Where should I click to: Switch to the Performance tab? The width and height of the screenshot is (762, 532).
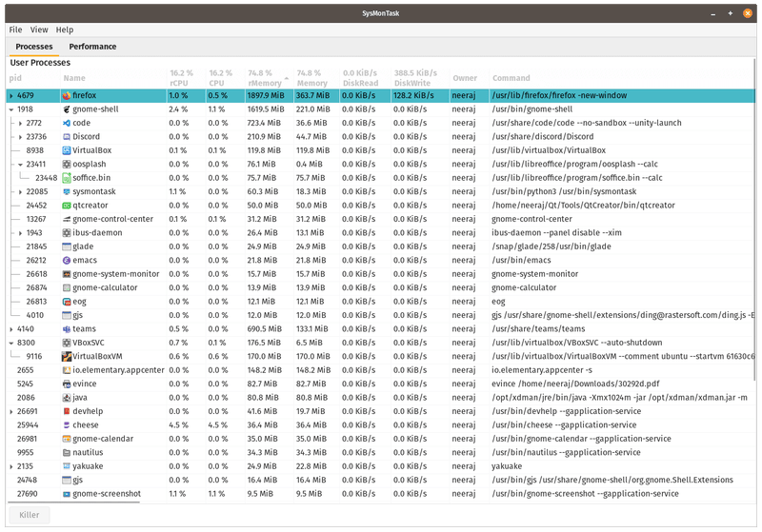coord(92,47)
